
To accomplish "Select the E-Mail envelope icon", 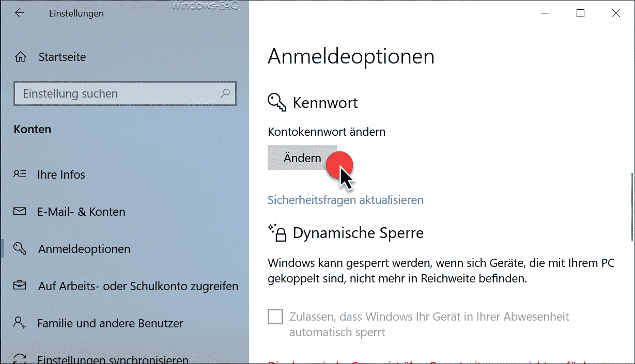I will [x=20, y=212].
